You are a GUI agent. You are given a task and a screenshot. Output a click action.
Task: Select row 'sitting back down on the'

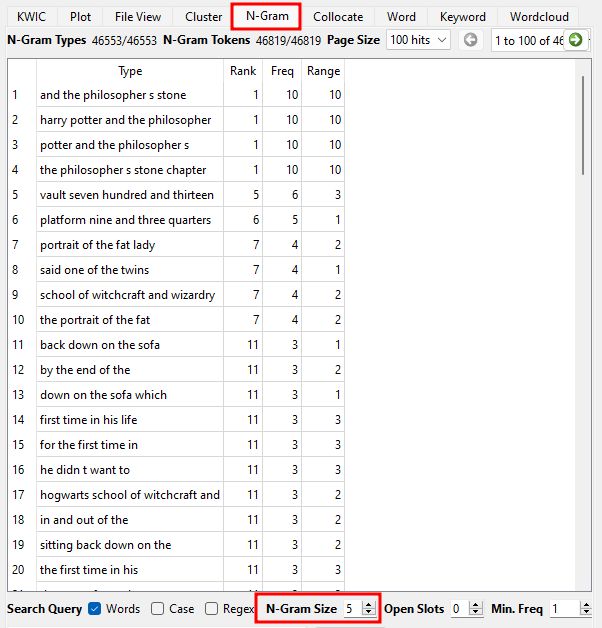tap(176, 545)
